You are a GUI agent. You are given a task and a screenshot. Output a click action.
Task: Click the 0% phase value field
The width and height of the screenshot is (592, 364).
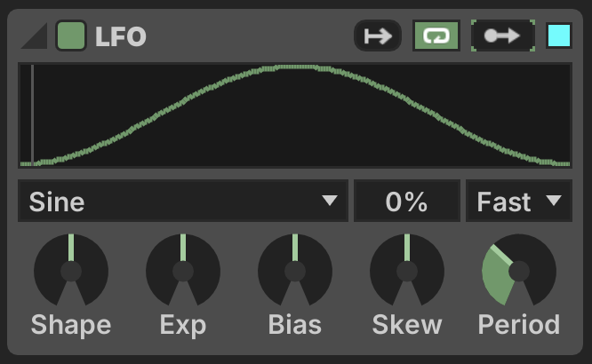pos(406,202)
